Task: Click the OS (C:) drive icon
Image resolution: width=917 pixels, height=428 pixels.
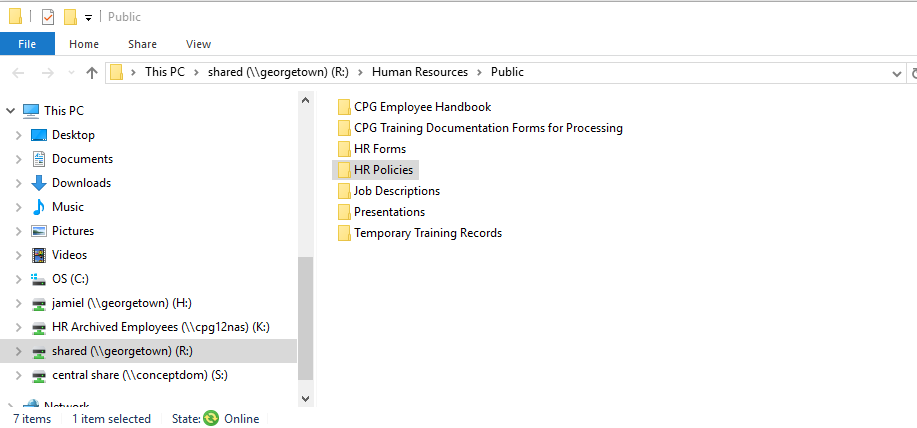Action: pyautogui.click(x=39, y=279)
